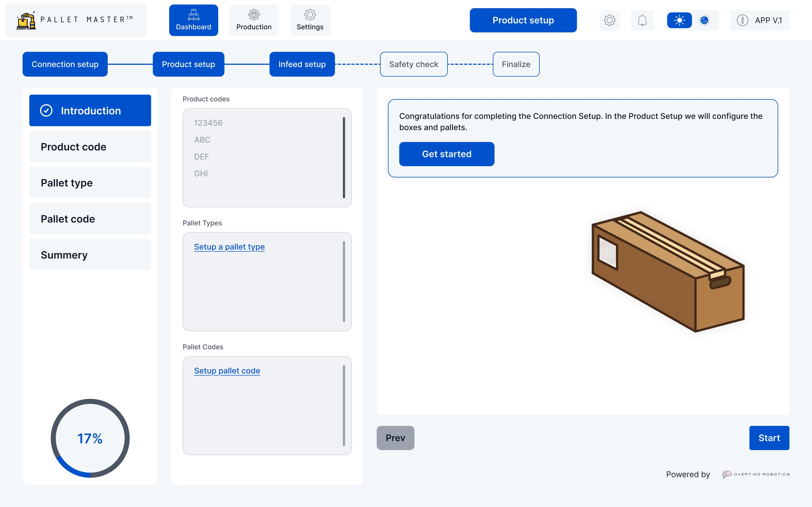Click the gear icon beside notifications
812x507 pixels.
(x=609, y=20)
